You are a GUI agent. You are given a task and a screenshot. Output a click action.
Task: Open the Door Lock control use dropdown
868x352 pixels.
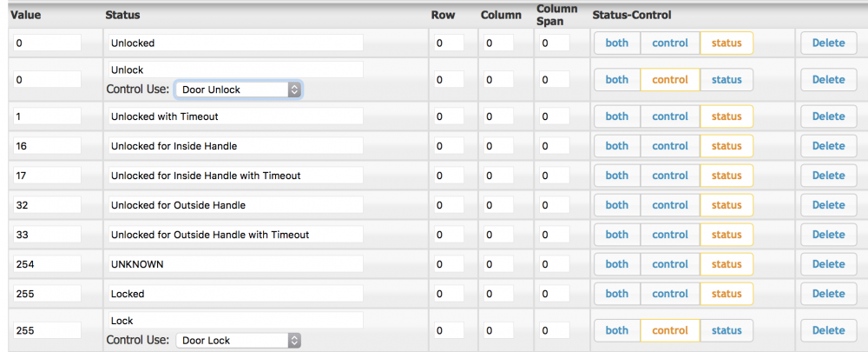[x=238, y=341]
